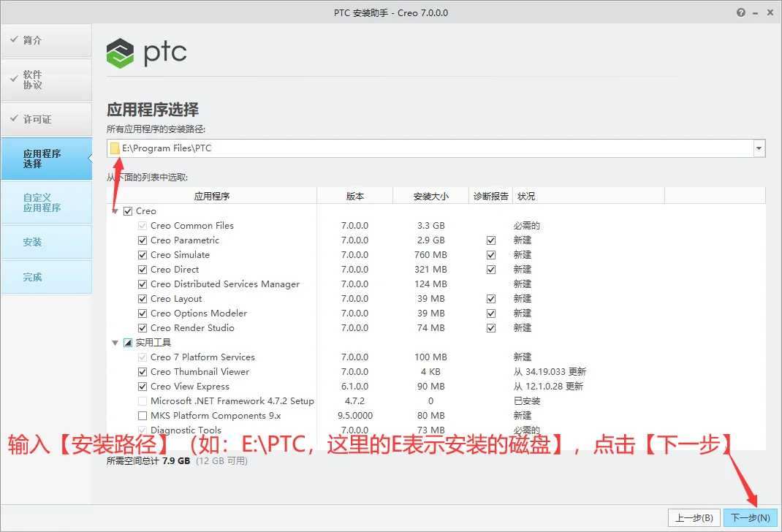Collapse the 实用工具 tree group
The height and width of the screenshot is (532, 782).
coord(115,343)
